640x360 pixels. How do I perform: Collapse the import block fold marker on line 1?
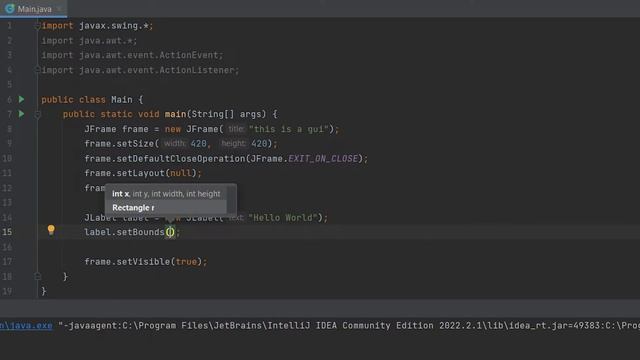[37, 26]
